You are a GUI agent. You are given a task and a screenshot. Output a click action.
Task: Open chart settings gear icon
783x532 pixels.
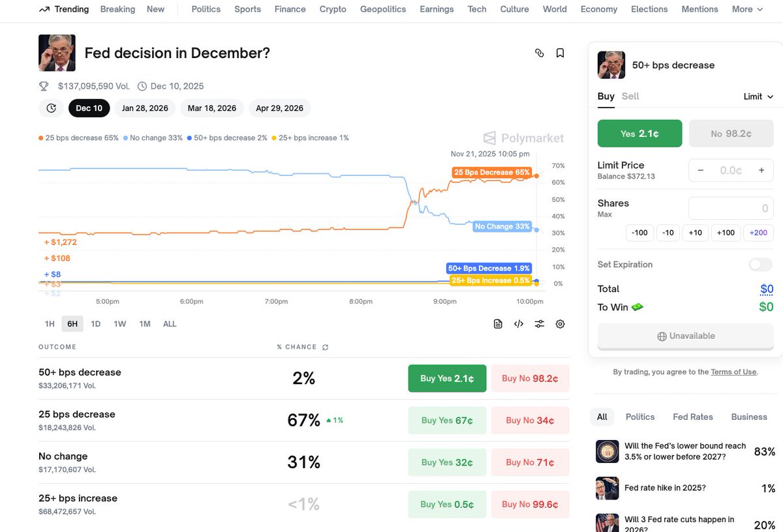click(x=560, y=324)
